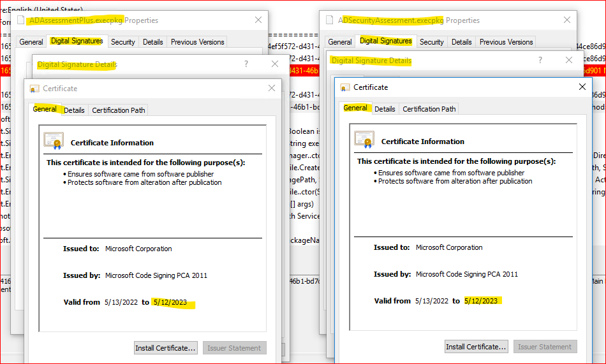Click file icon in ADSecurityAssessment Properties title bar
This screenshot has height=364, width=606.
[329, 20]
